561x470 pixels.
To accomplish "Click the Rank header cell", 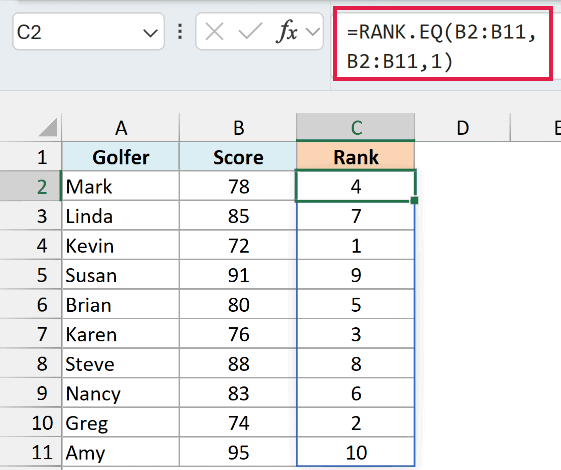I will tap(356, 157).
